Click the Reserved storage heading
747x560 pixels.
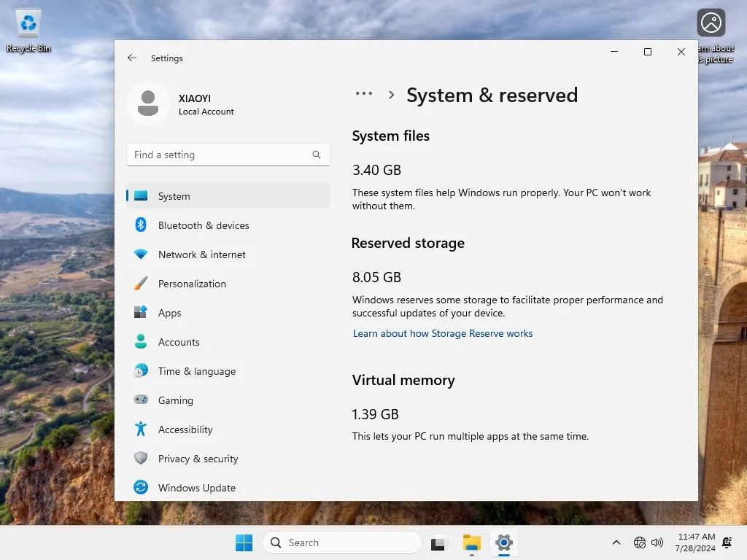(x=408, y=244)
